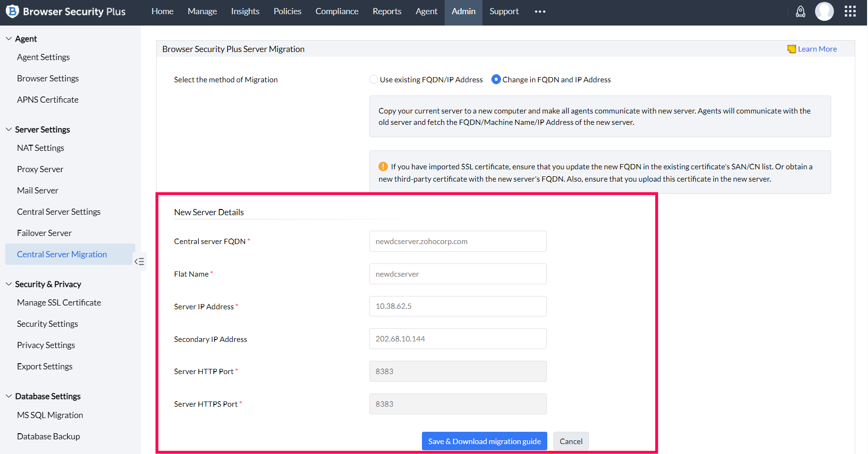This screenshot has height=454, width=868.
Task: Open Browser Settings in sidebar
Action: [48, 79]
